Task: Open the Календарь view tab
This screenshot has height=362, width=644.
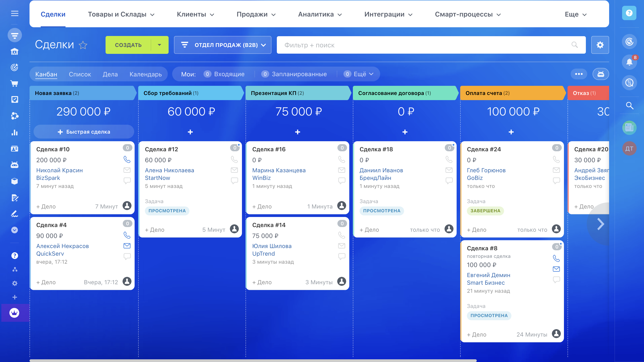Action: pos(146,74)
